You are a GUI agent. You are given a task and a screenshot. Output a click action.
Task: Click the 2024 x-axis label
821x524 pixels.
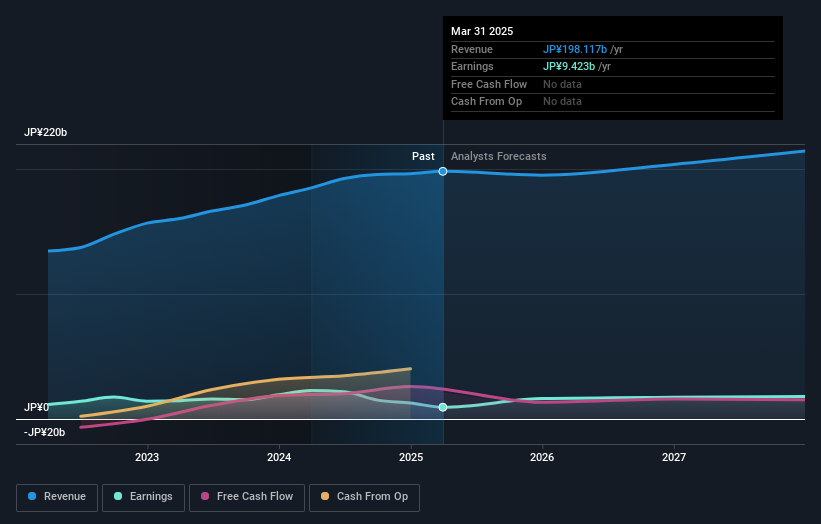point(279,458)
